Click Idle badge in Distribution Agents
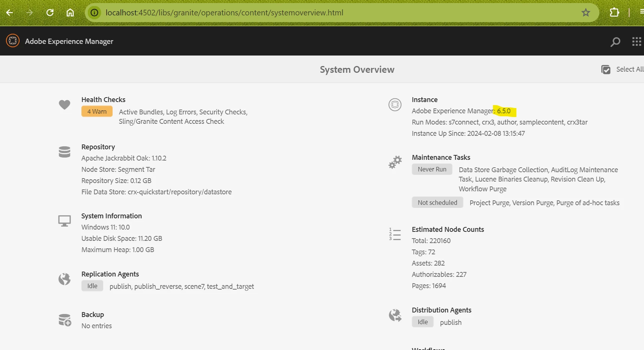The image size is (644, 350). (423, 322)
